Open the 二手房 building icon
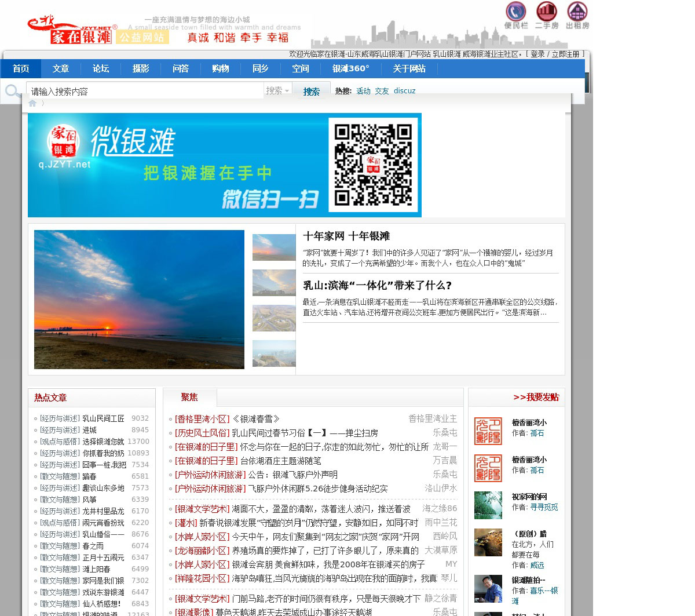 546,12
